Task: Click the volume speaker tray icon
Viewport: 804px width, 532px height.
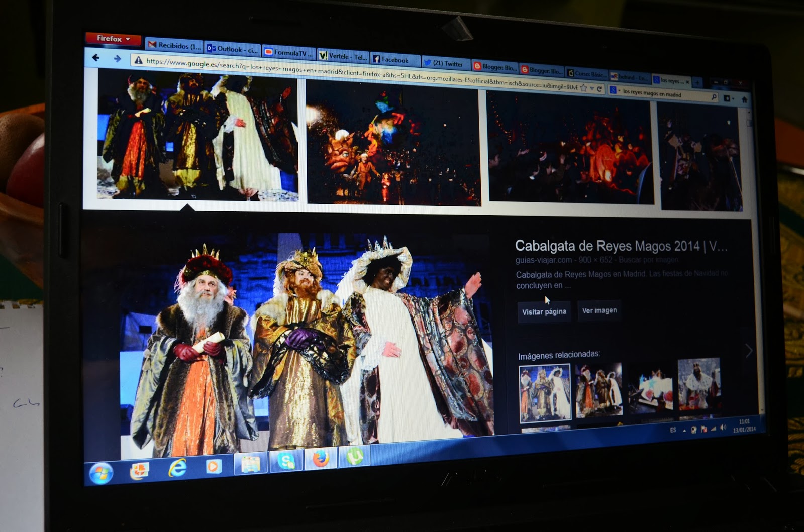Action: tap(723, 428)
